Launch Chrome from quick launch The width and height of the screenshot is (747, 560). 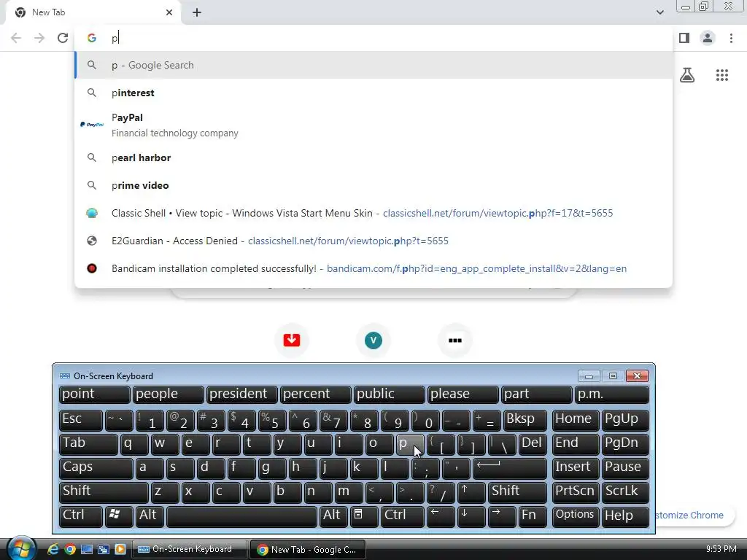tap(70, 550)
